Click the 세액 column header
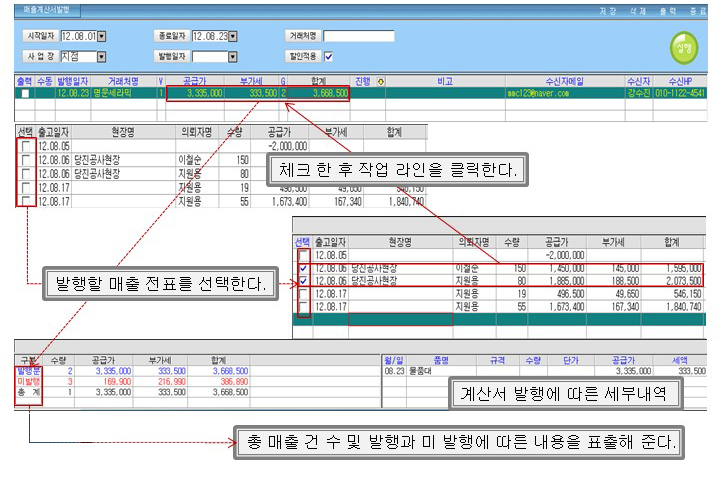 (x=680, y=360)
